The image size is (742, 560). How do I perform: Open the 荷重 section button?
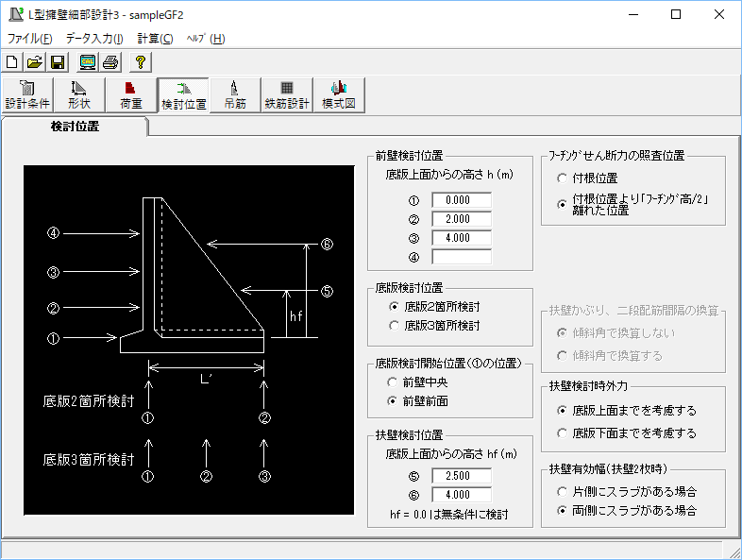coord(131,95)
